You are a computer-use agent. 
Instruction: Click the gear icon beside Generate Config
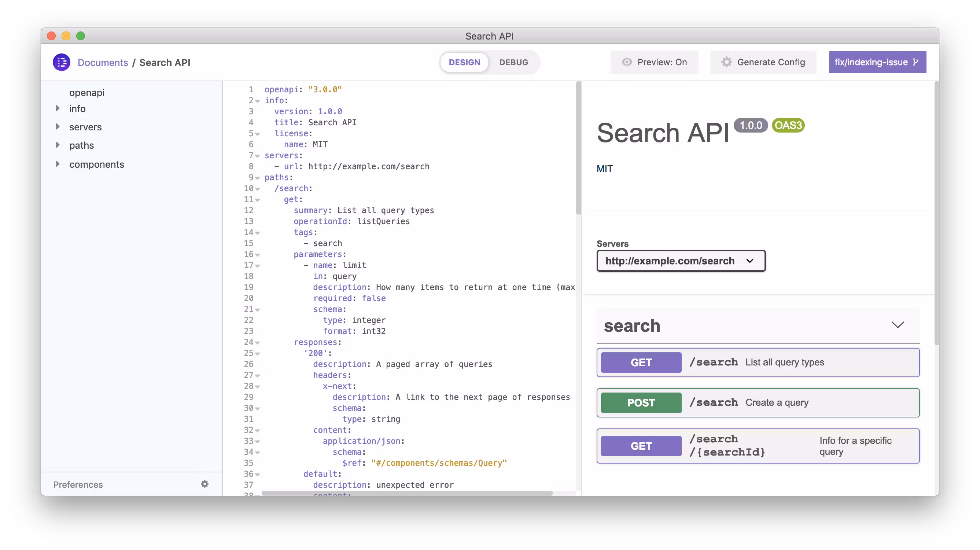pyautogui.click(x=726, y=62)
